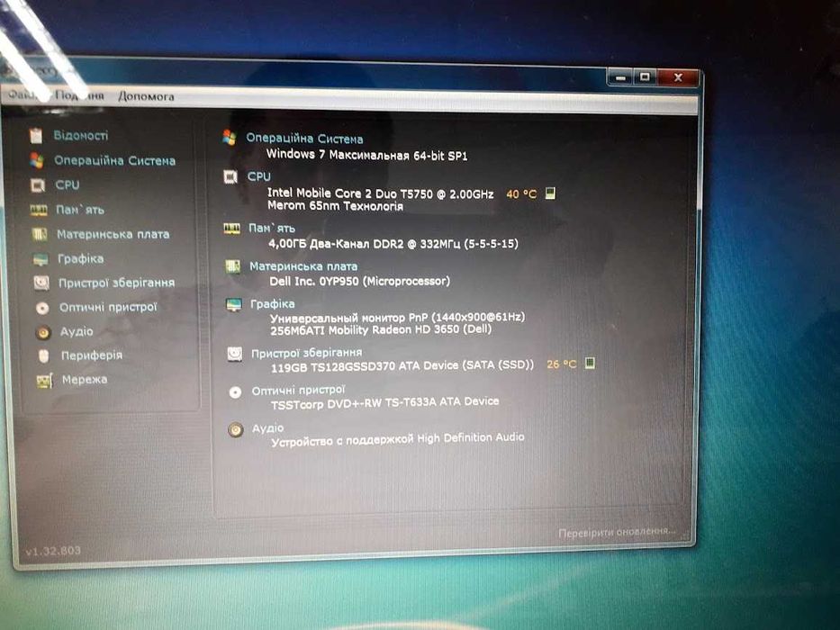Click the Графіка heading link in summary
Viewport: 840px width, 630px height.
(x=272, y=304)
